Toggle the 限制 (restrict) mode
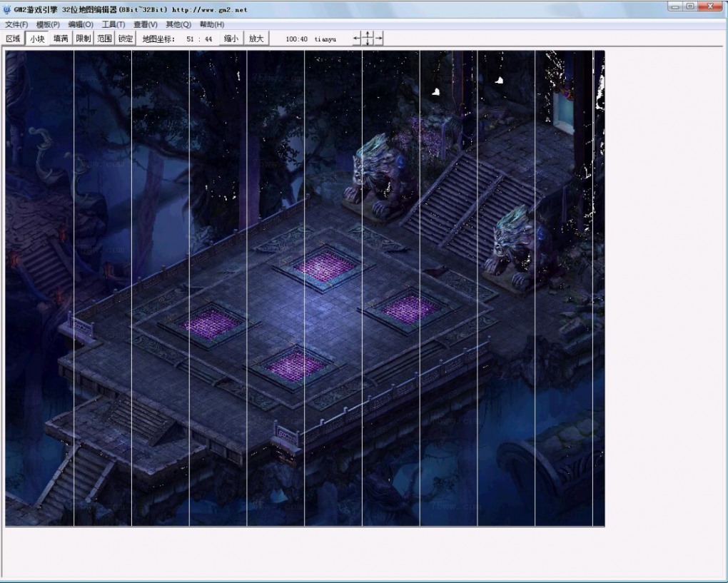This screenshot has width=728, height=583. click(x=84, y=39)
